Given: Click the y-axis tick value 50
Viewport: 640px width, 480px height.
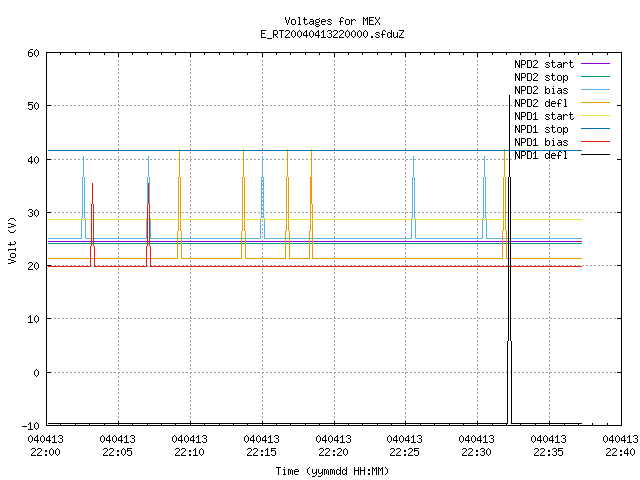Looking at the screenshot, I should click(x=33, y=106).
